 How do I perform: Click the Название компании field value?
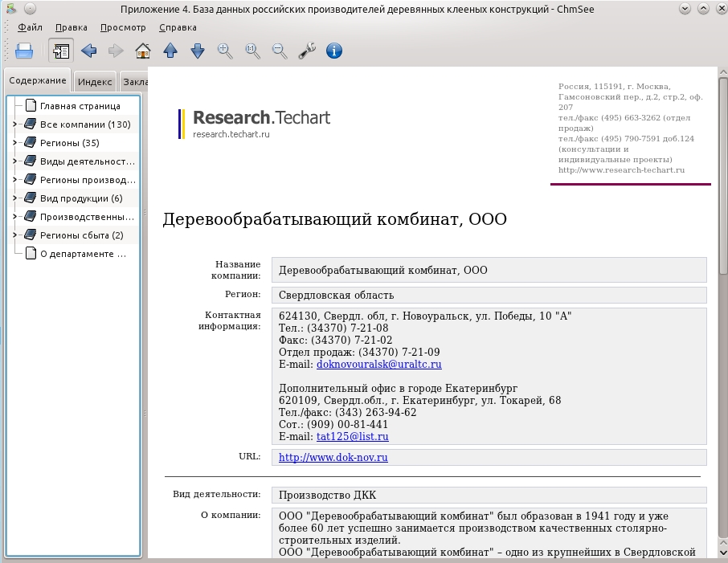click(489, 270)
